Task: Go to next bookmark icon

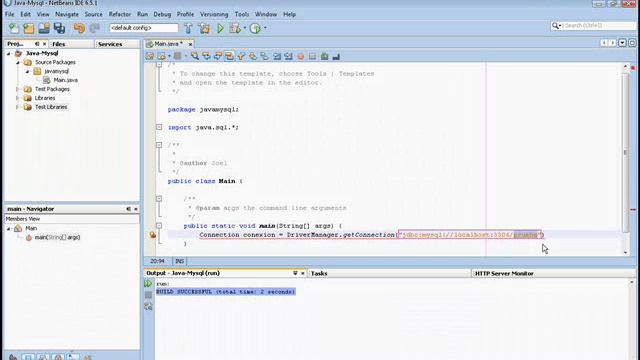Action: (253, 56)
